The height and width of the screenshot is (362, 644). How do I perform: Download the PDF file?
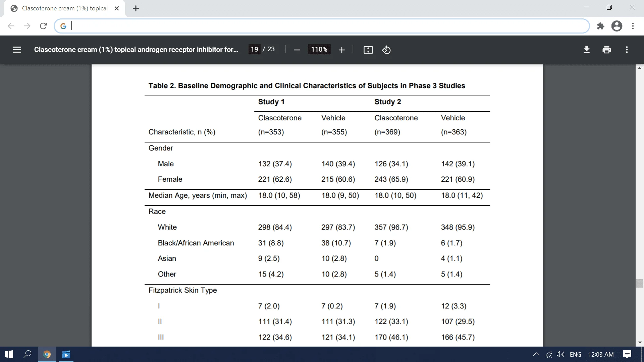click(x=586, y=50)
